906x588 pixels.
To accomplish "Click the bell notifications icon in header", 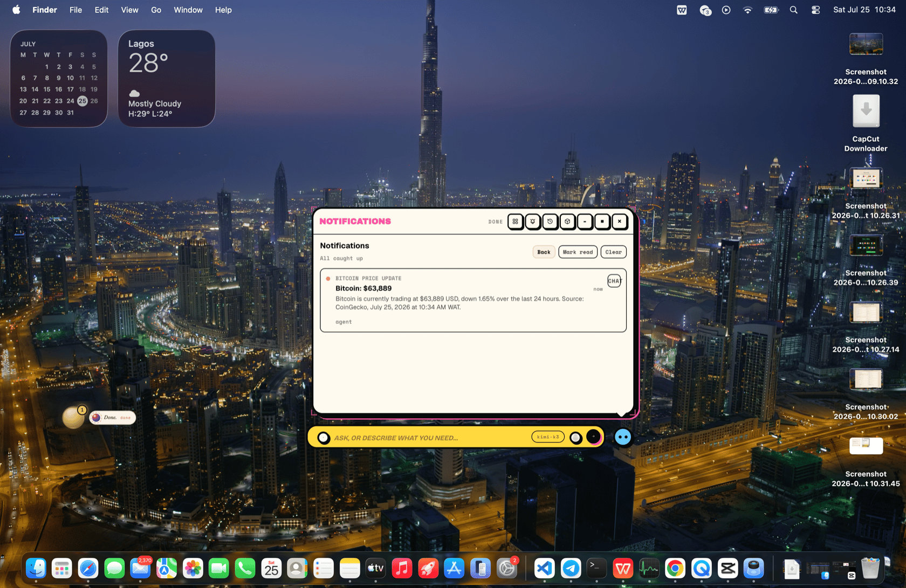I will (x=533, y=222).
